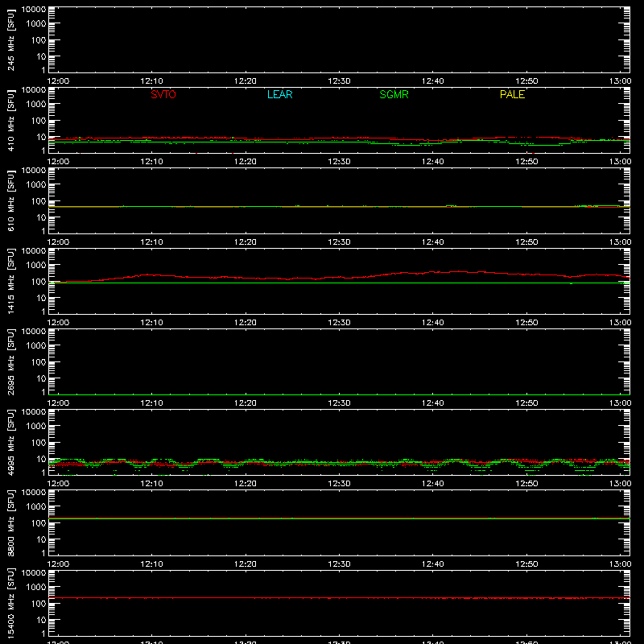Select the '1415 MHz [SFU]' axis title
The width and height of the screenshot is (644, 644).
11,281
